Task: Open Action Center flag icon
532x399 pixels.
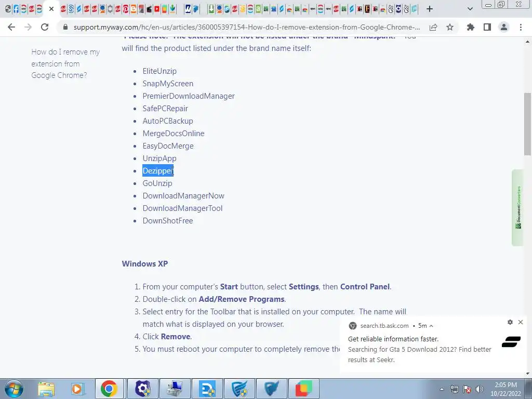Action: (x=467, y=389)
